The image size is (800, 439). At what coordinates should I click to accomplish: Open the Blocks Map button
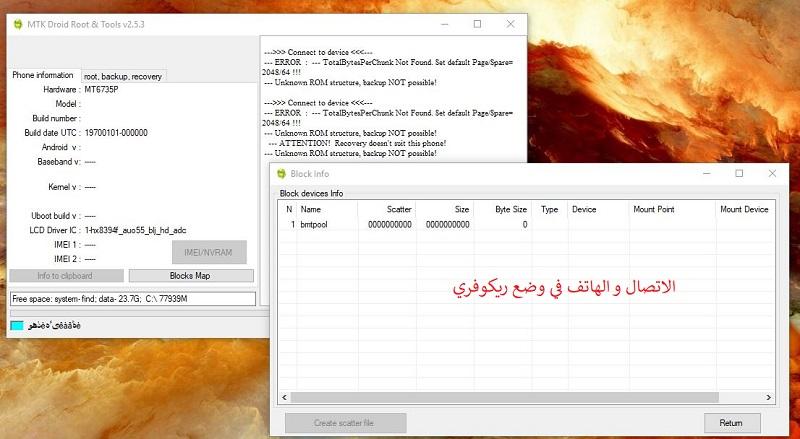point(191,276)
